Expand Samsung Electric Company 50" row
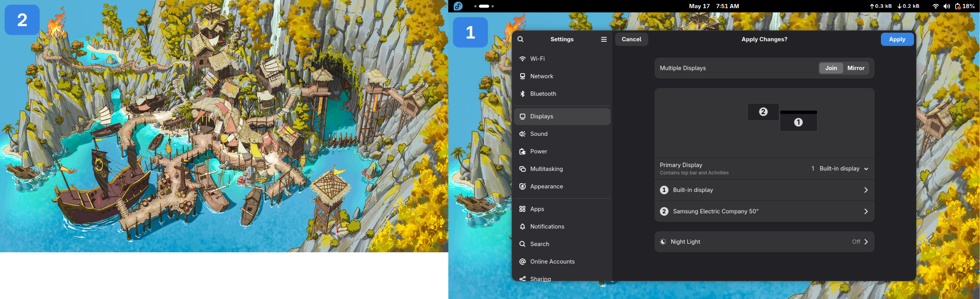980x299 pixels. tap(764, 211)
